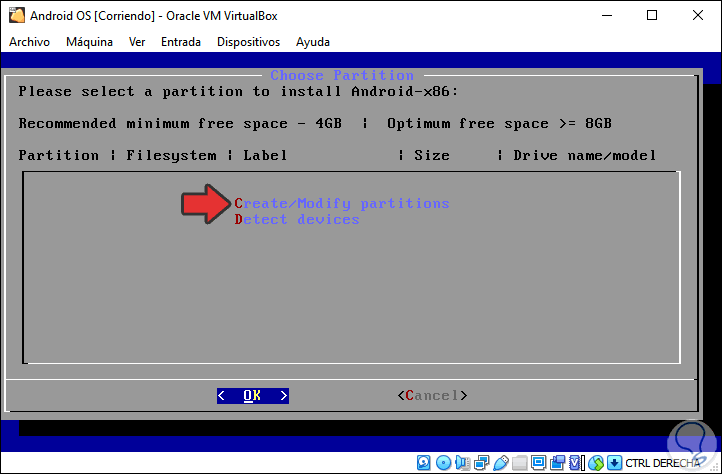
Task: Click the shared folders status icon
Action: 519,462
